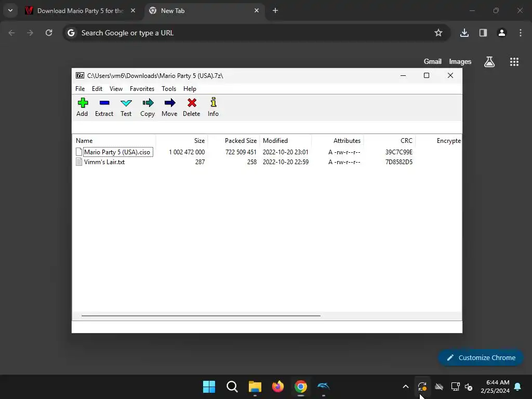Image resolution: width=532 pixels, height=399 pixels.
Task: Open Chrome three-dot menu
Action: pos(521,33)
